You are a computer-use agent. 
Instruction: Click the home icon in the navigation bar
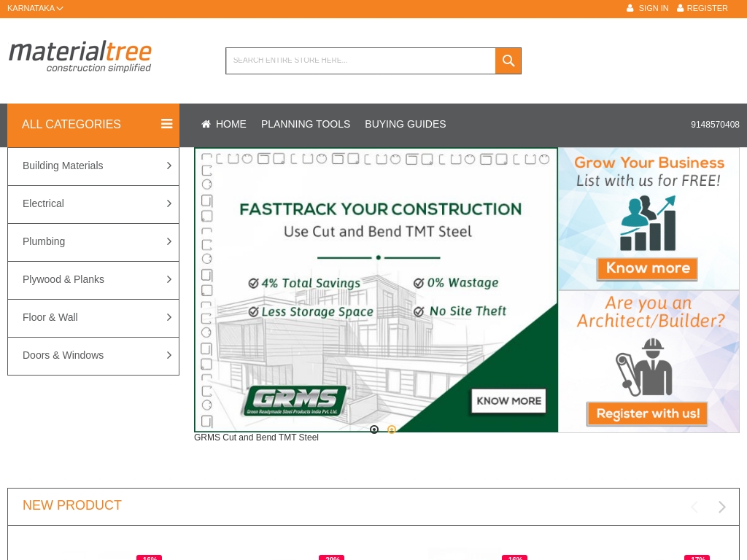click(206, 124)
